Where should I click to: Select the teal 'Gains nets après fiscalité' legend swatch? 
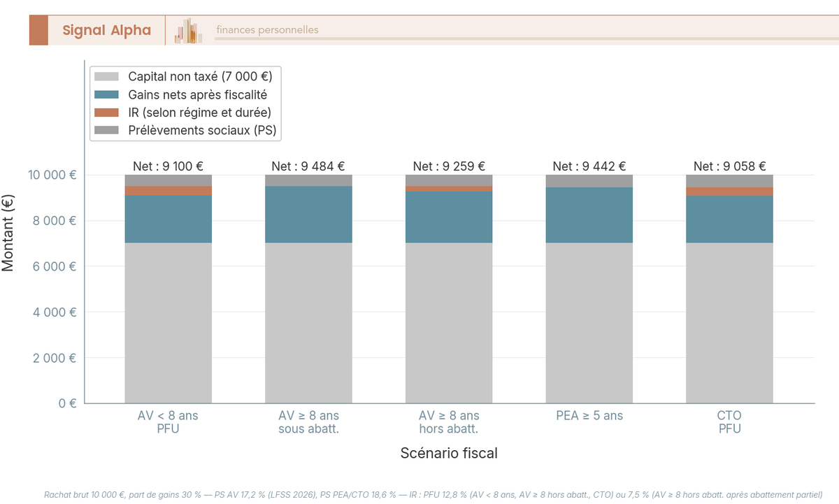tap(105, 94)
